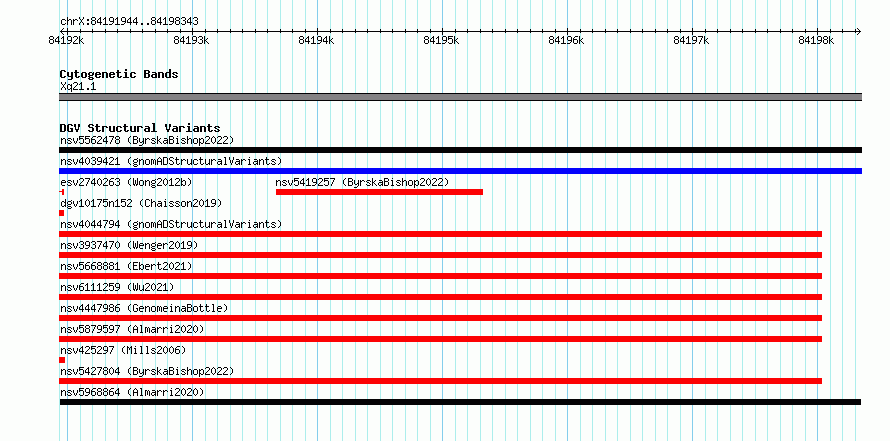The image size is (890, 441).
Task: Select the short red nsv5419257 bar
Action: (x=379, y=192)
